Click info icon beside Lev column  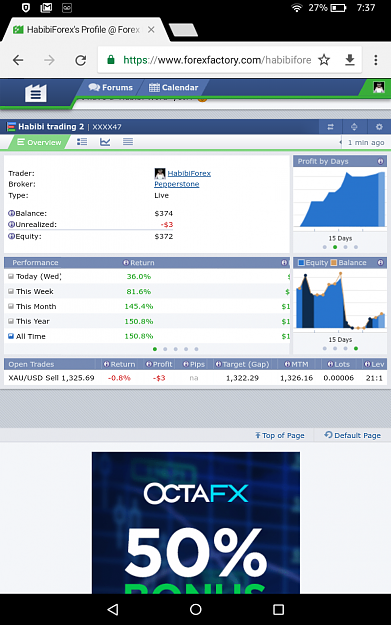coord(367,364)
